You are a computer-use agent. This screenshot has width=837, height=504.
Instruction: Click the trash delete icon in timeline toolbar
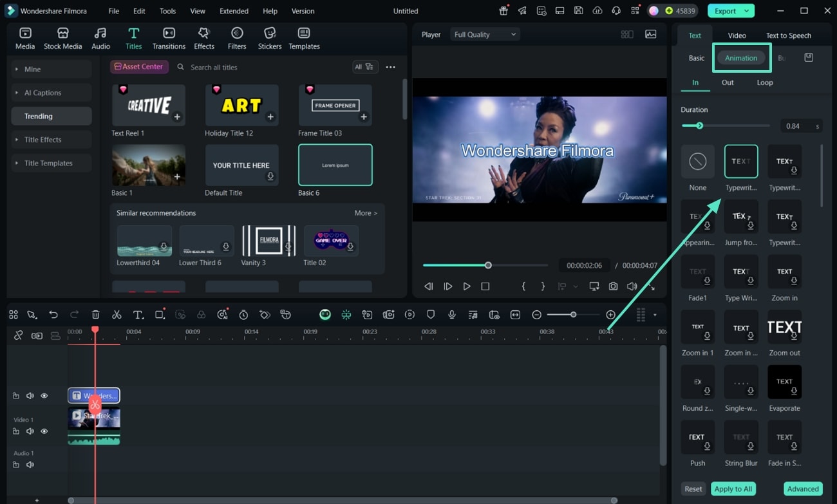click(x=95, y=314)
